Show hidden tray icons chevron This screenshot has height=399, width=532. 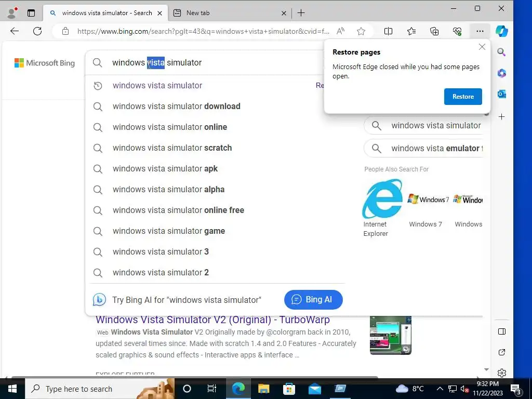[x=440, y=389]
